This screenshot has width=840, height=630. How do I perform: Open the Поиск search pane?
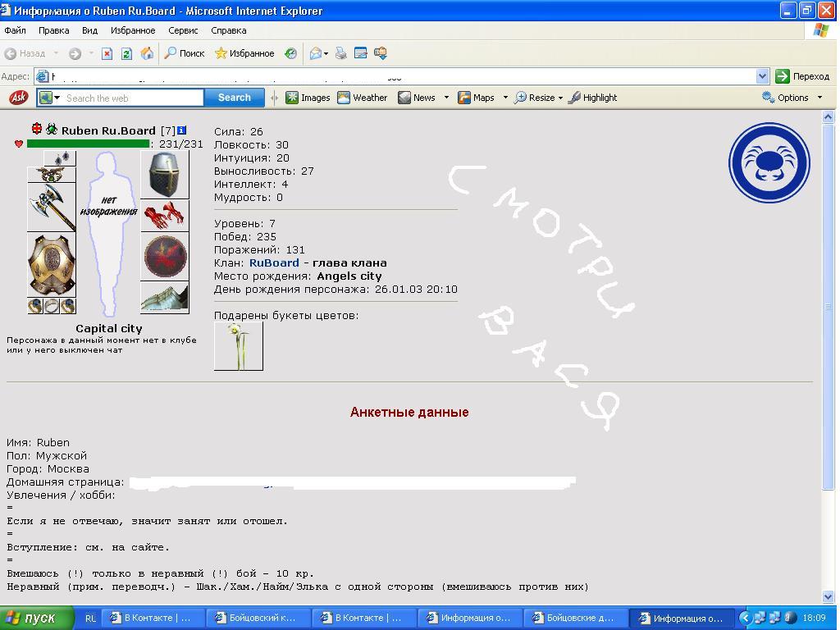[185, 53]
